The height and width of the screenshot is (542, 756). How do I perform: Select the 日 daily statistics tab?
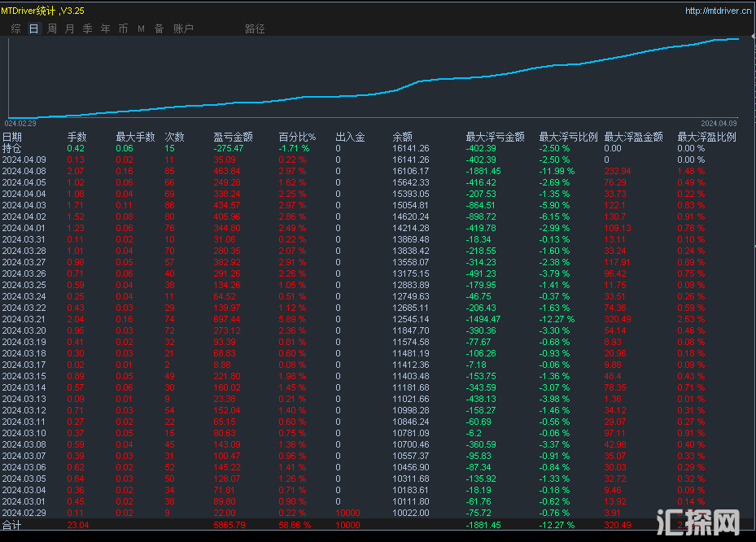(x=33, y=28)
